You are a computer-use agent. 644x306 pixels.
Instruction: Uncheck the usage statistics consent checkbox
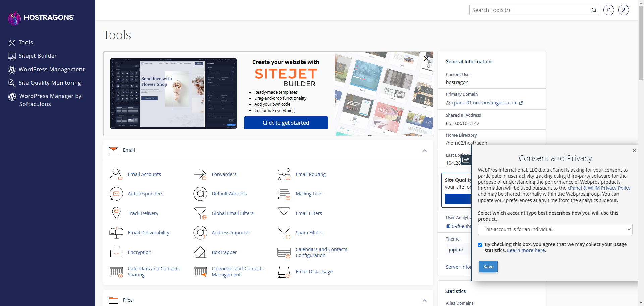pos(480,245)
